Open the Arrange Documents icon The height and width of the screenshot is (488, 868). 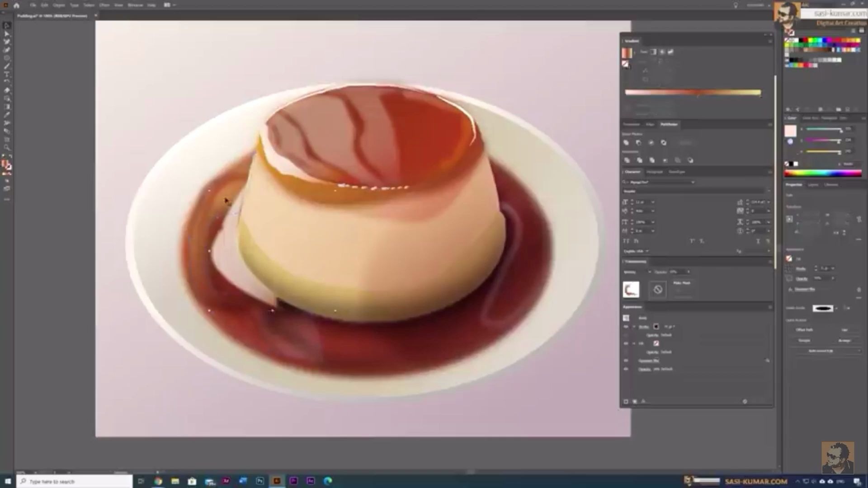[x=167, y=5]
